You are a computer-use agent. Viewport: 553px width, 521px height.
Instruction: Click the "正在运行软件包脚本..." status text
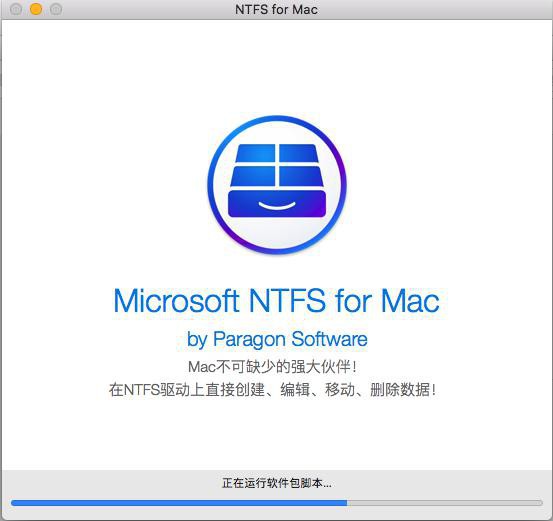(276, 483)
